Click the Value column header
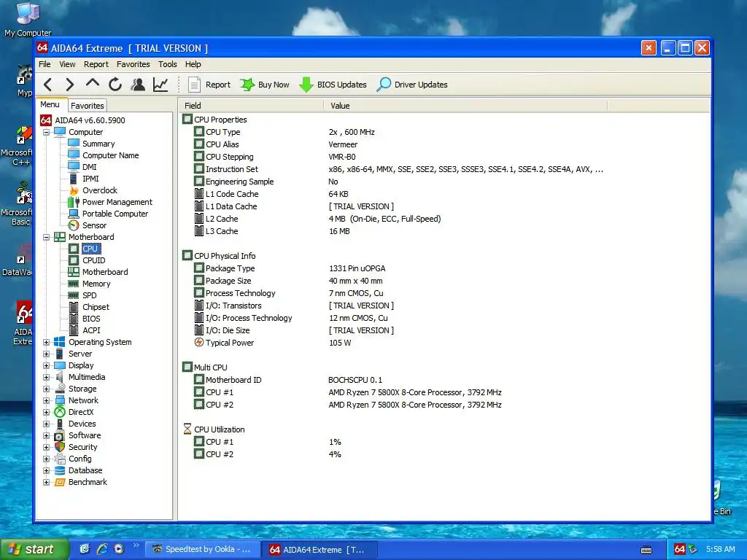747x560 pixels. click(x=465, y=106)
